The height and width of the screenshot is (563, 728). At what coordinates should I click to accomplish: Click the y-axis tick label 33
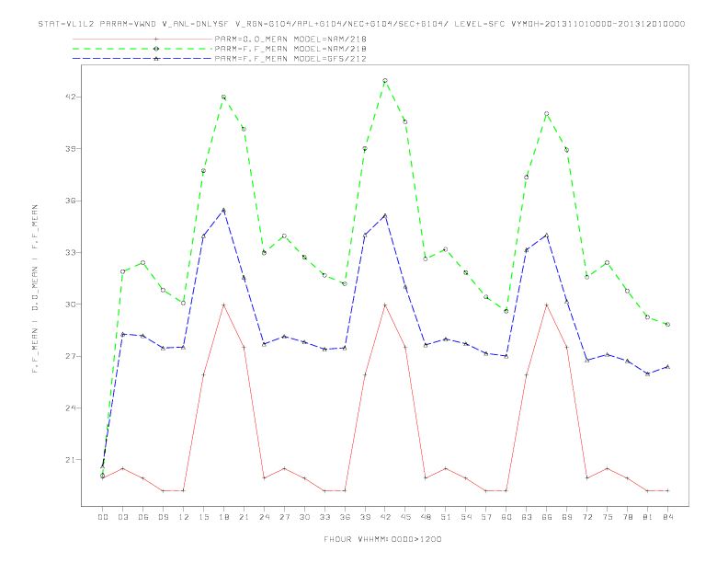(x=71, y=253)
